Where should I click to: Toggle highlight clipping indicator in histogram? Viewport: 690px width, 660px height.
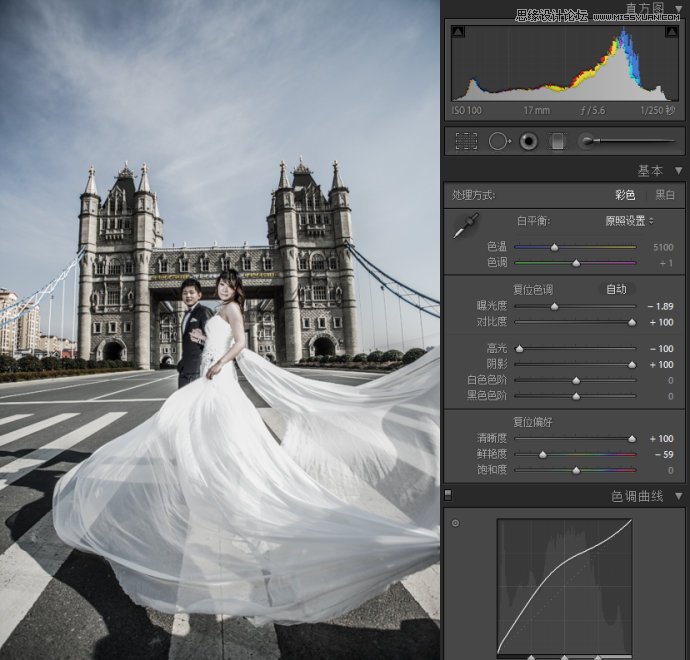pyautogui.click(x=671, y=32)
